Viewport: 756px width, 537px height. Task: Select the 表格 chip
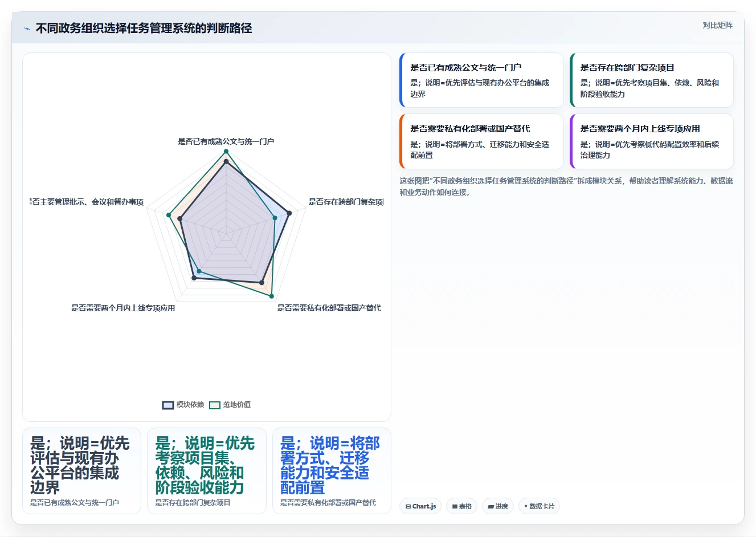(461, 506)
